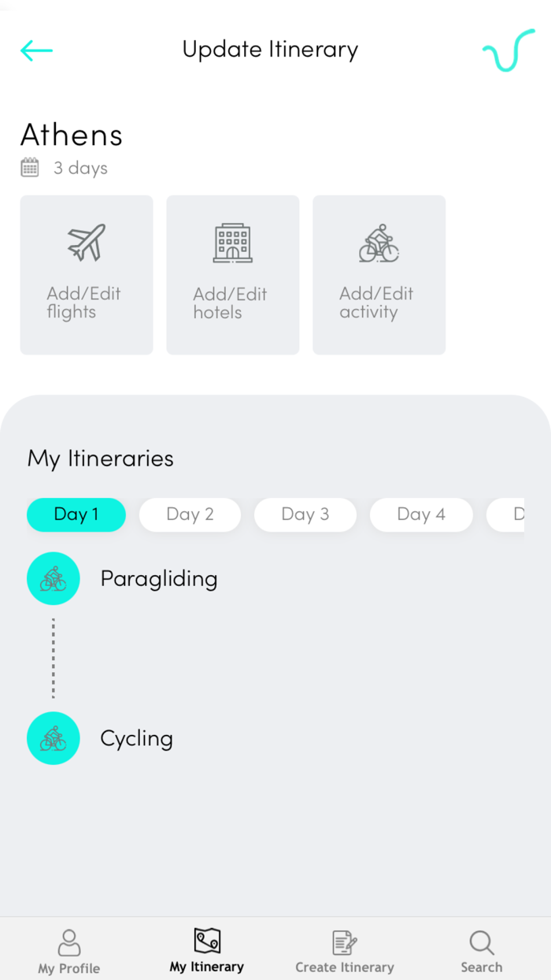Open the Add/Edit flights airplane icon
The width and height of the screenshot is (551, 980).
(86, 243)
